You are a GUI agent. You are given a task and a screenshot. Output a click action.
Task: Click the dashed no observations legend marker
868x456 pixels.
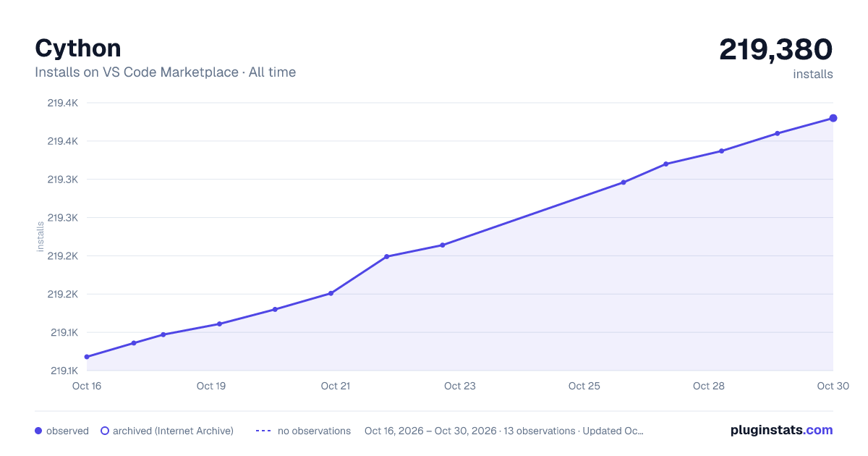pos(263,431)
